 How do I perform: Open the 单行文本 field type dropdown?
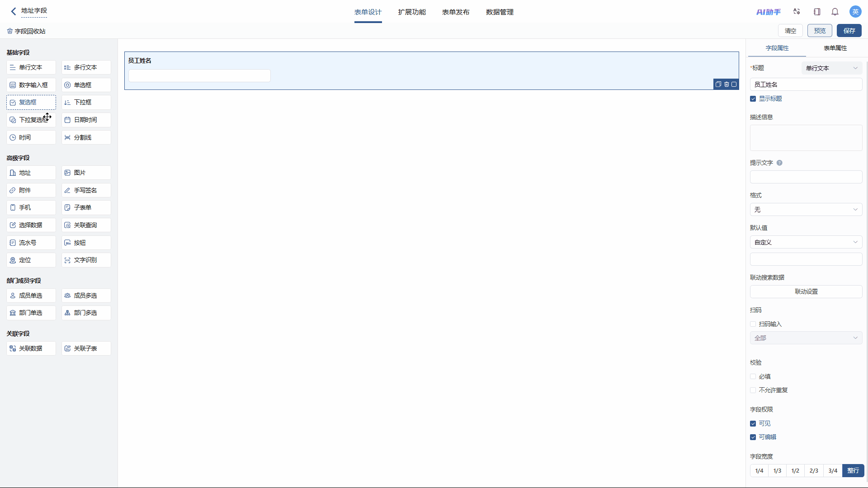click(832, 68)
